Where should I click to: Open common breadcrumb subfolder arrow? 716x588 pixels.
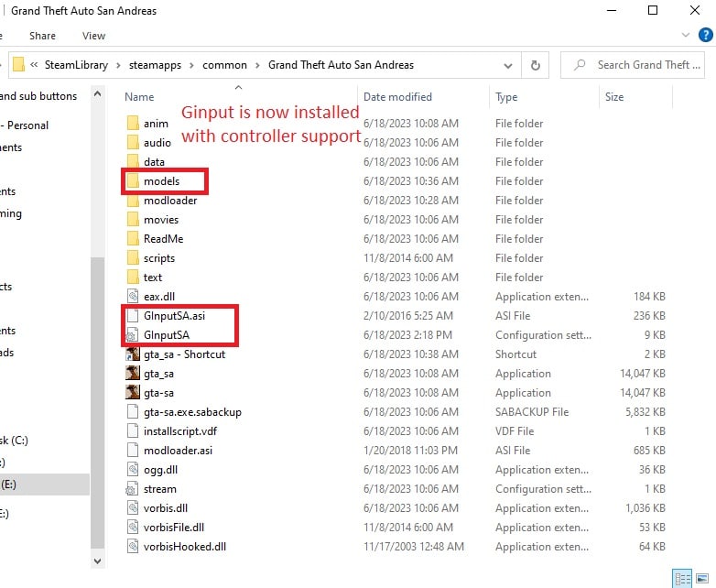[x=257, y=65]
